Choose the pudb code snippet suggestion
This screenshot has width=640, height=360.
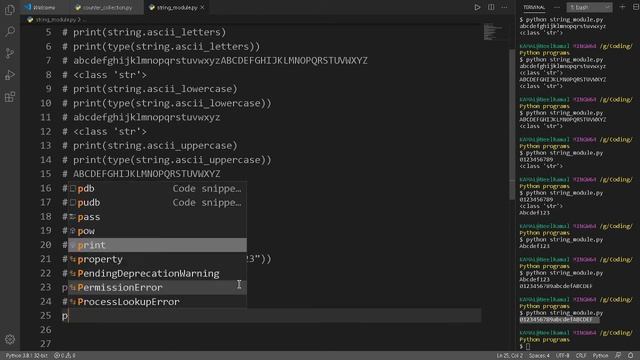157,202
